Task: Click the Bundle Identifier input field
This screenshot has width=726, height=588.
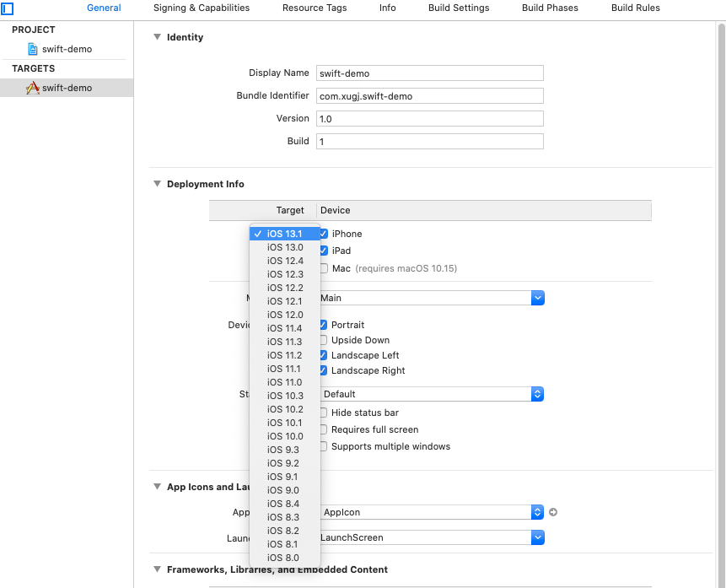Action: pyautogui.click(x=430, y=96)
